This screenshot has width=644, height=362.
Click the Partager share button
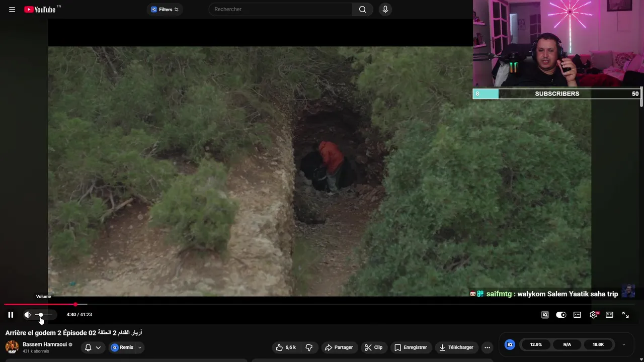(339, 347)
